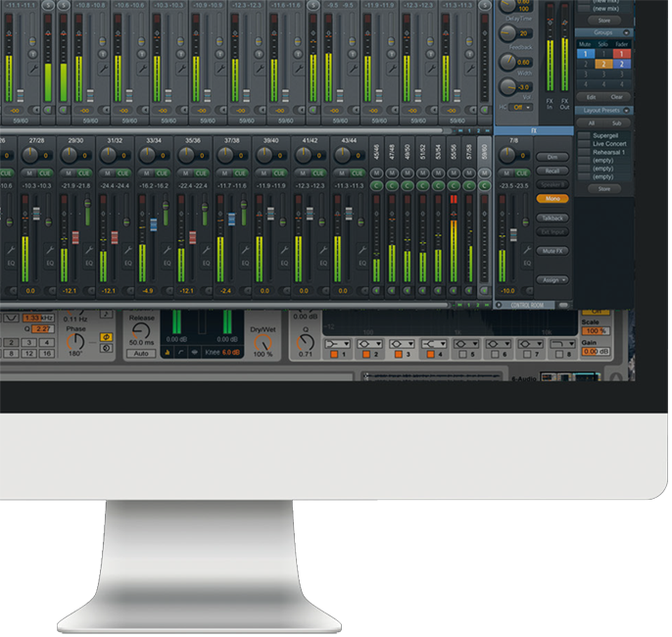This screenshot has width=672, height=637.
Task: Click the Dry/Wet knob in compressor device
Action: [263, 342]
